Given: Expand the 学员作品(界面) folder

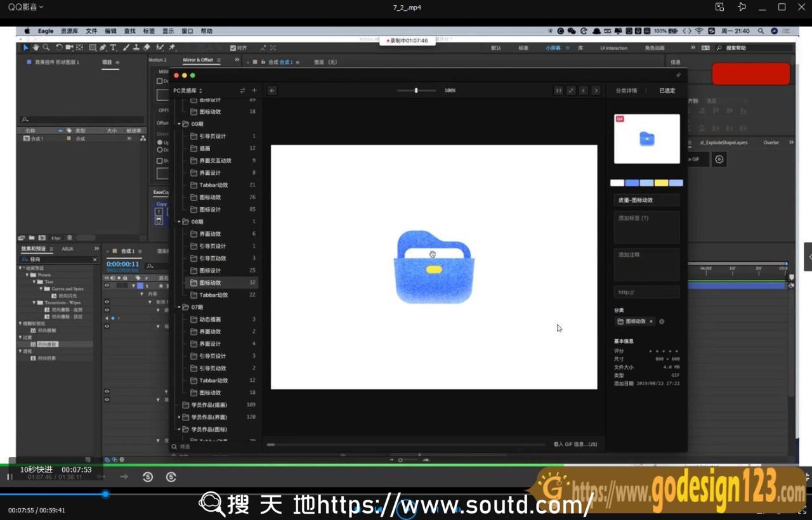Looking at the screenshot, I should (180, 417).
